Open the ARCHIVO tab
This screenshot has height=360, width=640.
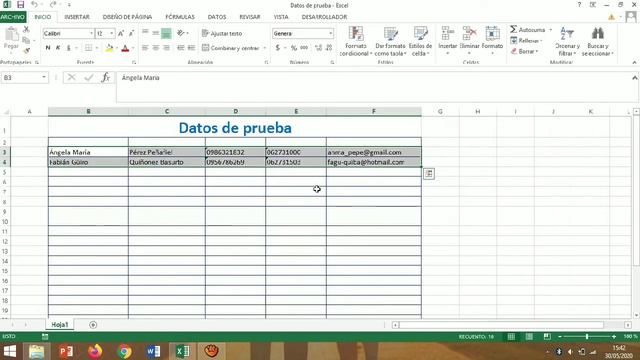13,17
